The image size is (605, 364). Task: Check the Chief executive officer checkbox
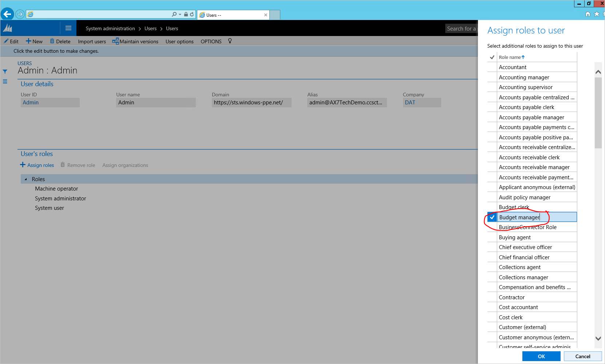tap(492, 247)
